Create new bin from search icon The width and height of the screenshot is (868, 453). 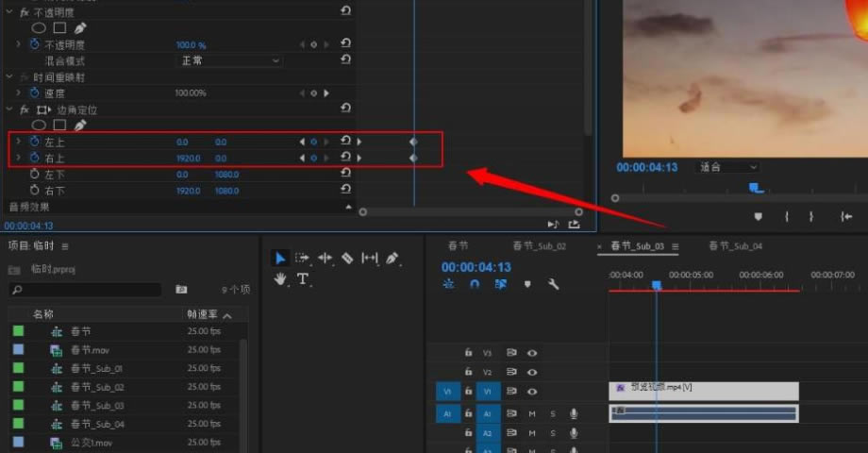[181, 289]
